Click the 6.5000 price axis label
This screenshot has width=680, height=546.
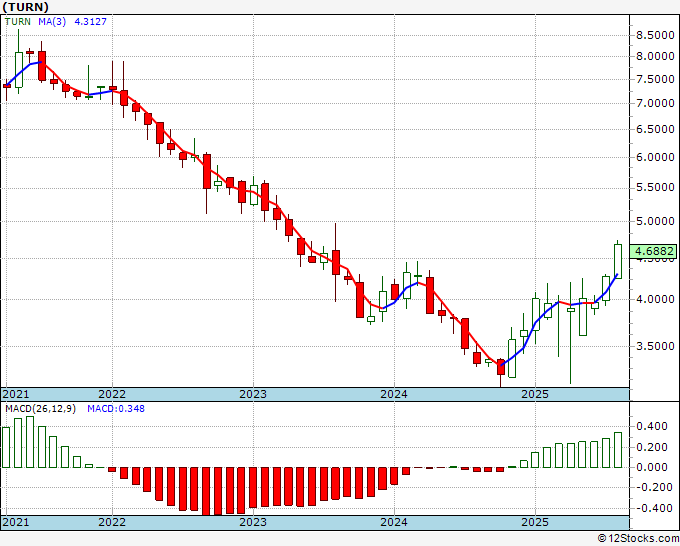(655, 129)
